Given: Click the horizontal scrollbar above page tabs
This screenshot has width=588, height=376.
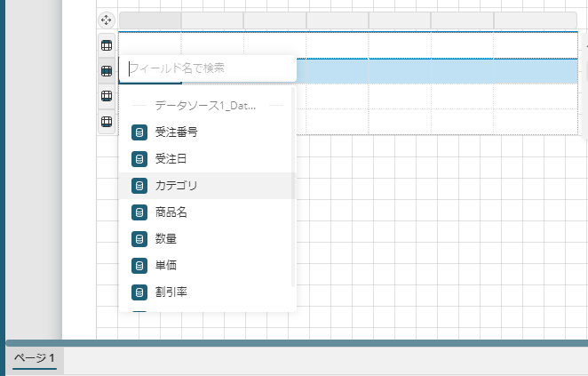Looking at the screenshot, I should 294,342.
